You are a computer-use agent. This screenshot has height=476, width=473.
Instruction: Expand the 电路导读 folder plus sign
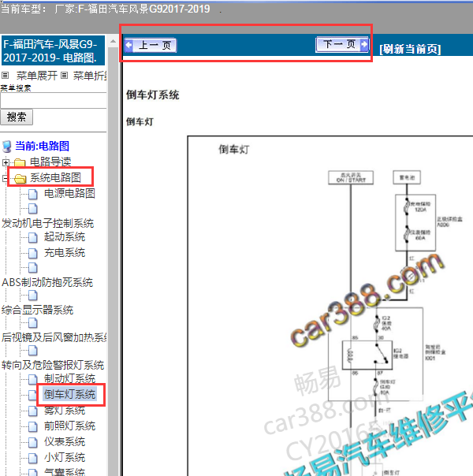coord(6,162)
